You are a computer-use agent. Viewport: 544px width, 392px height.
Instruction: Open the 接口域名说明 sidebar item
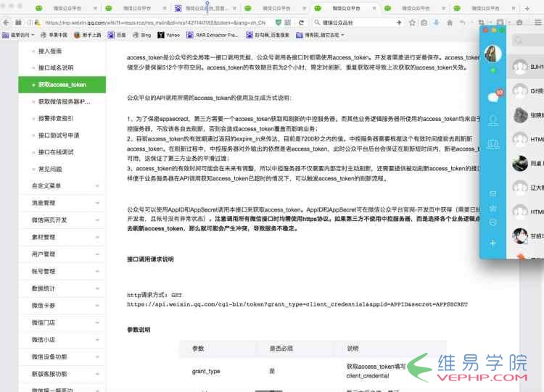point(56,67)
